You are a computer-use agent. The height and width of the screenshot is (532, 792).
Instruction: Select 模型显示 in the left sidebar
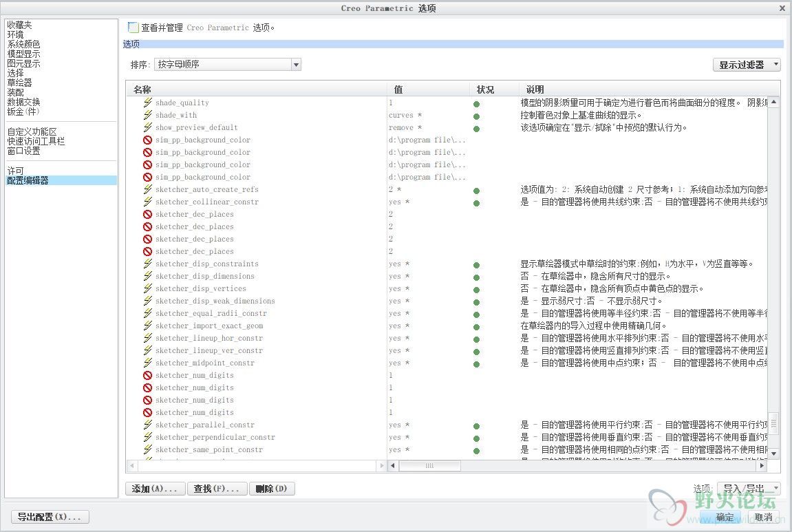tap(24, 54)
